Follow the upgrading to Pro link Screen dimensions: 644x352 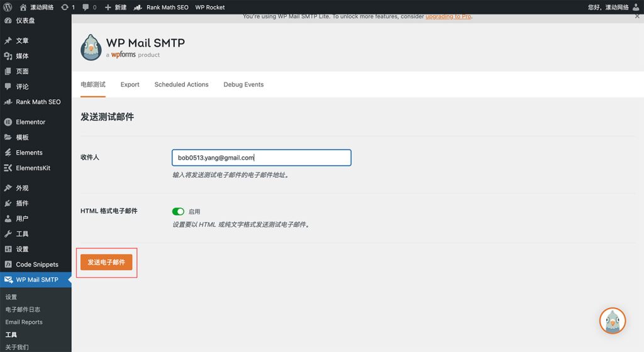tap(448, 16)
